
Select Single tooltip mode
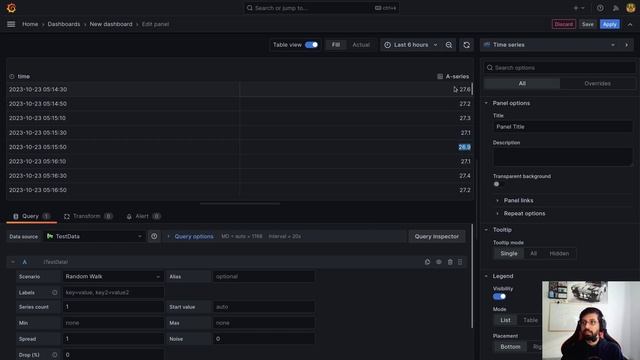[x=509, y=253]
